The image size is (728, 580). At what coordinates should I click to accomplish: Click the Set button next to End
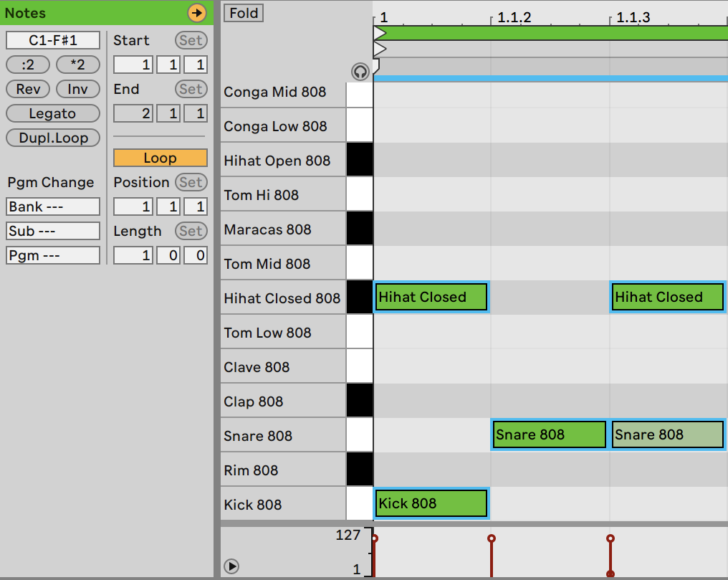(191, 89)
